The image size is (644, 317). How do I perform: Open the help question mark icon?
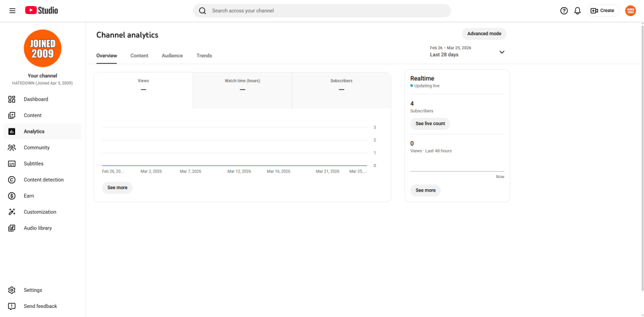click(564, 11)
